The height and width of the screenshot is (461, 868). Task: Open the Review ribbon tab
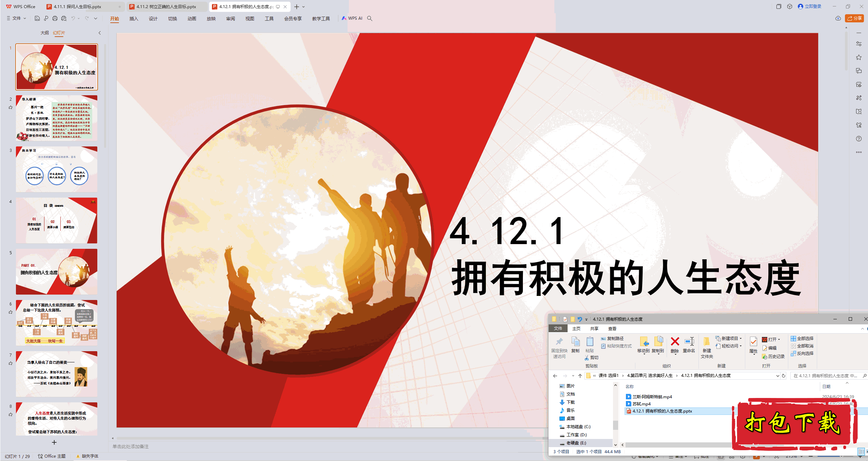point(231,19)
